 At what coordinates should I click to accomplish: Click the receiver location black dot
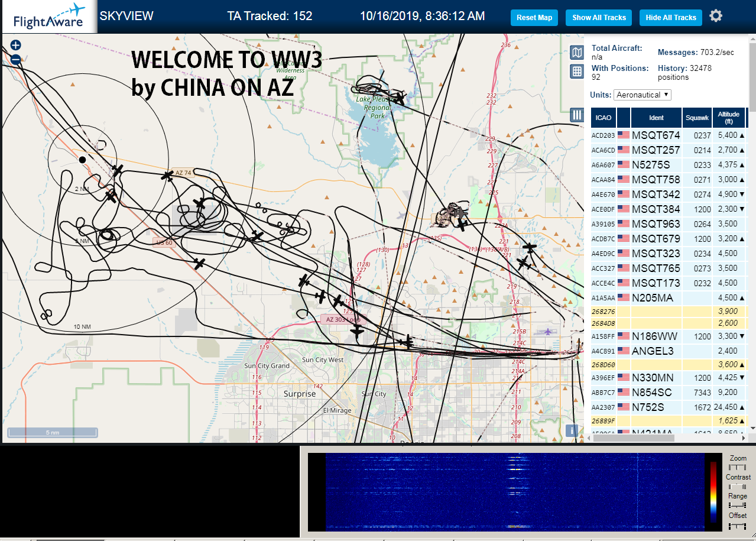coord(83,160)
